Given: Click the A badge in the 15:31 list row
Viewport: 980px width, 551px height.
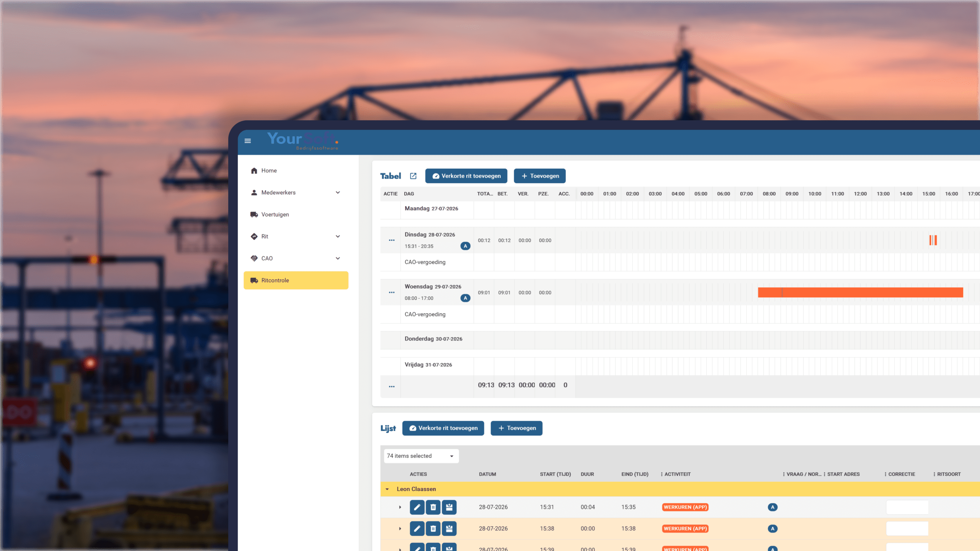Looking at the screenshot, I should click(773, 507).
